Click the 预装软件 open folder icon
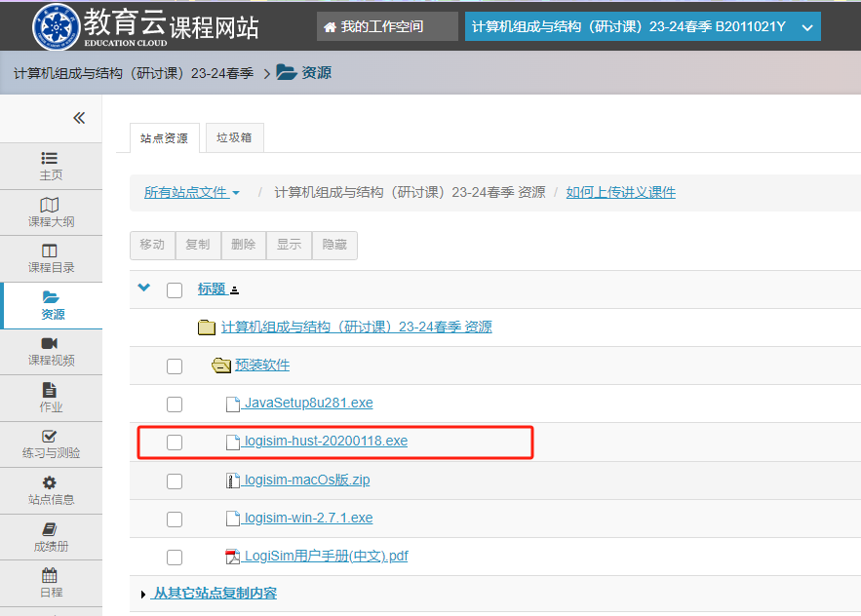 point(221,366)
